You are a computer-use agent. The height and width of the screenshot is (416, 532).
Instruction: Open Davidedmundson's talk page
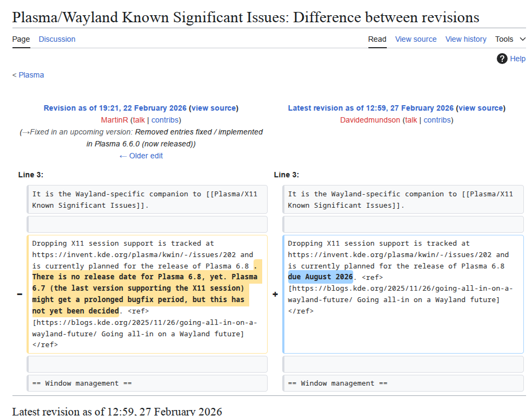tap(411, 120)
